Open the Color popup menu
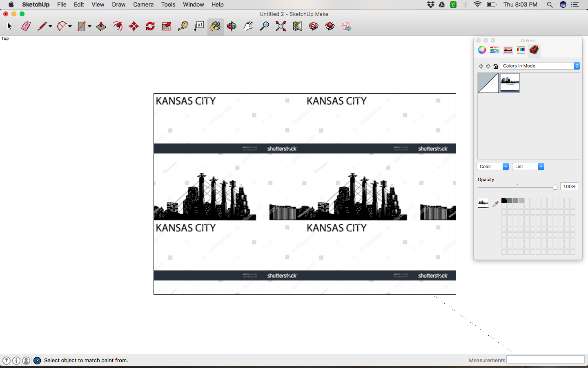588x368 pixels. pyautogui.click(x=492, y=166)
